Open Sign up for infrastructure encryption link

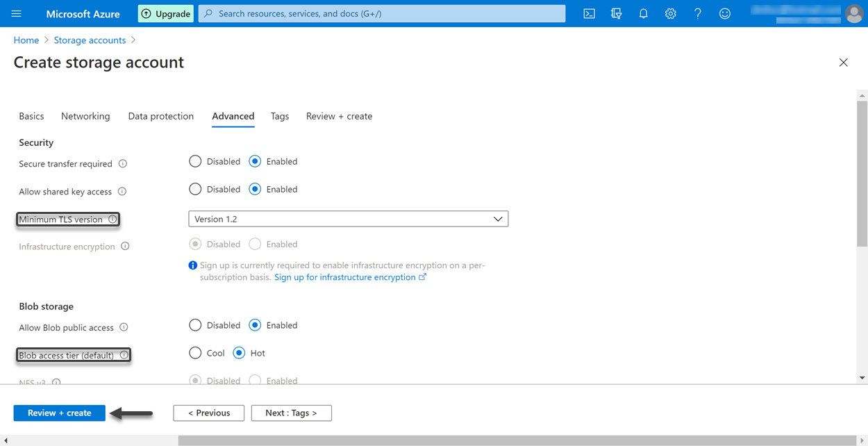pyautogui.click(x=350, y=277)
